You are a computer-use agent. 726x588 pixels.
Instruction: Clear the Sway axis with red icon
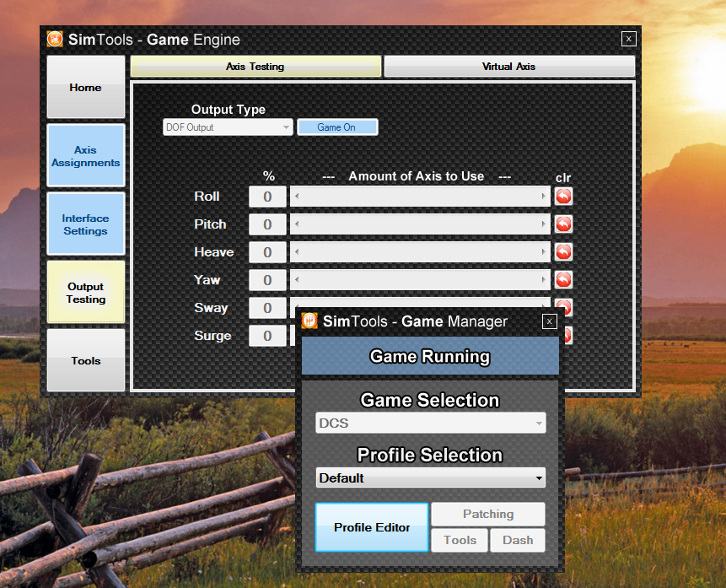point(565,306)
